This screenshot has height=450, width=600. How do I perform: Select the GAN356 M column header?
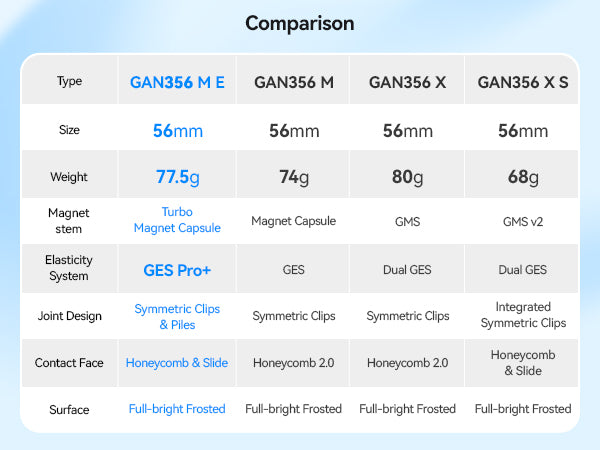(x=294, y=82)
